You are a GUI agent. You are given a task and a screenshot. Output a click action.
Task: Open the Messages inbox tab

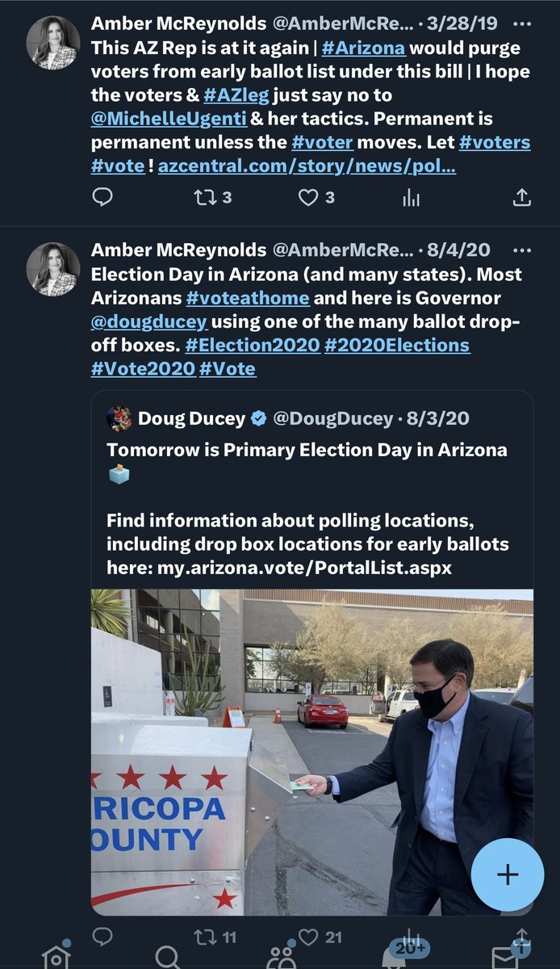pos(506,957)
